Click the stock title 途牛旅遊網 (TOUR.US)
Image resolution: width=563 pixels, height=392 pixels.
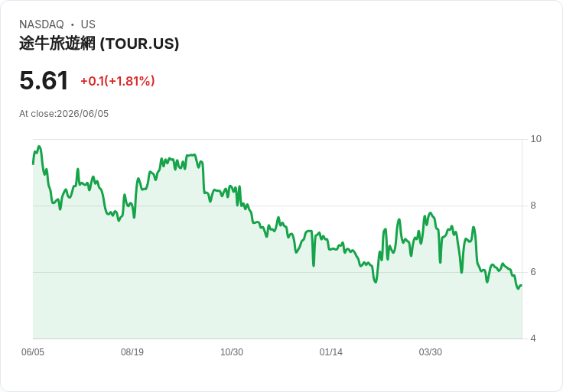(99, 44)
